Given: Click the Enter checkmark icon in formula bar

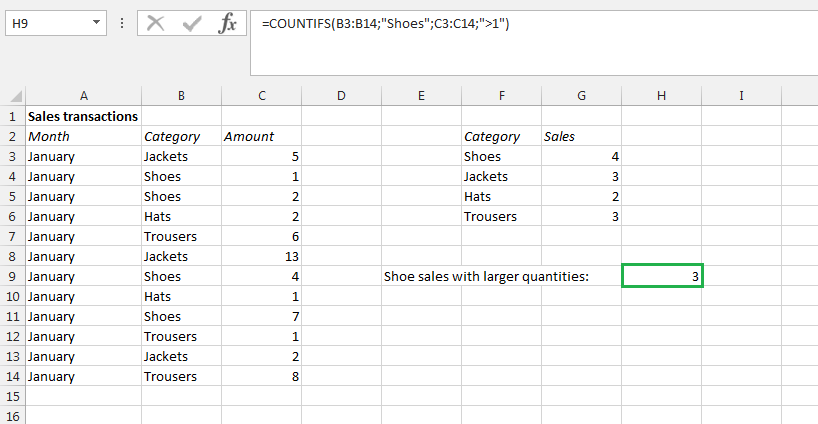Looking at the screenshot, I should click(x=190, y=23).
